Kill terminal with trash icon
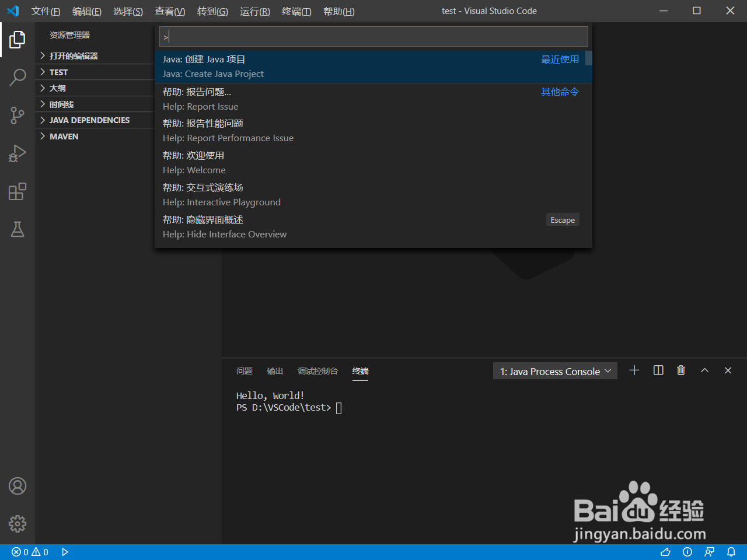This screenshot has width=747, height=560. pyautogui.click(x=681, y=370)
